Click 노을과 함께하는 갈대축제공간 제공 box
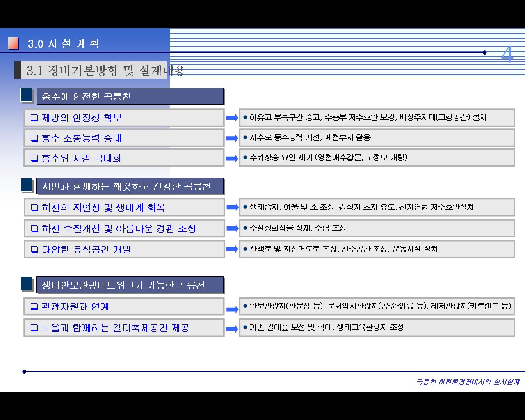The width and height of the screenshot is (525, 420). click(124, 328)
